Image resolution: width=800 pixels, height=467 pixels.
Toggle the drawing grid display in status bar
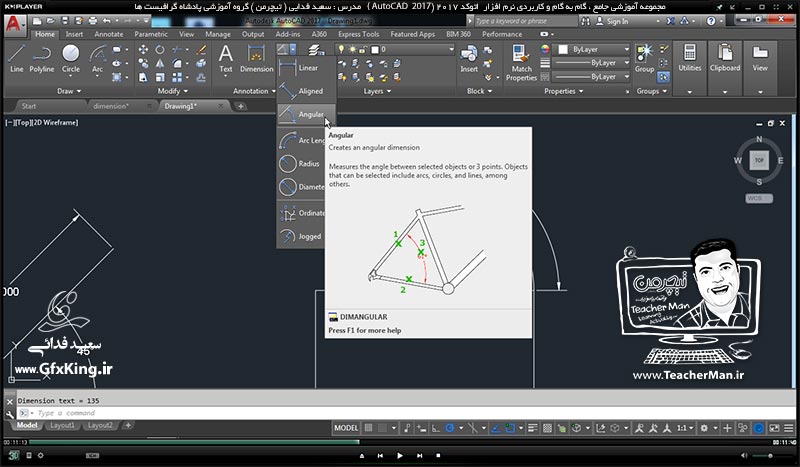point(368,428)
